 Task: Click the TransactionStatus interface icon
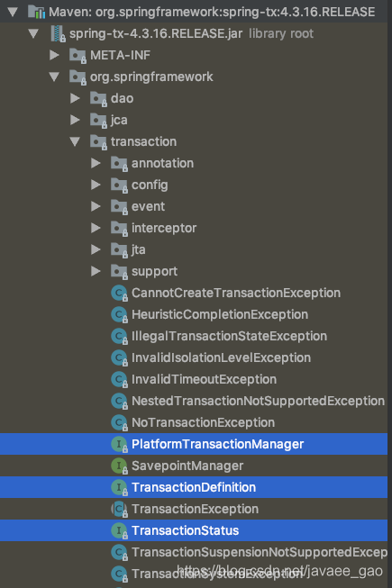(x=119, y=530)
